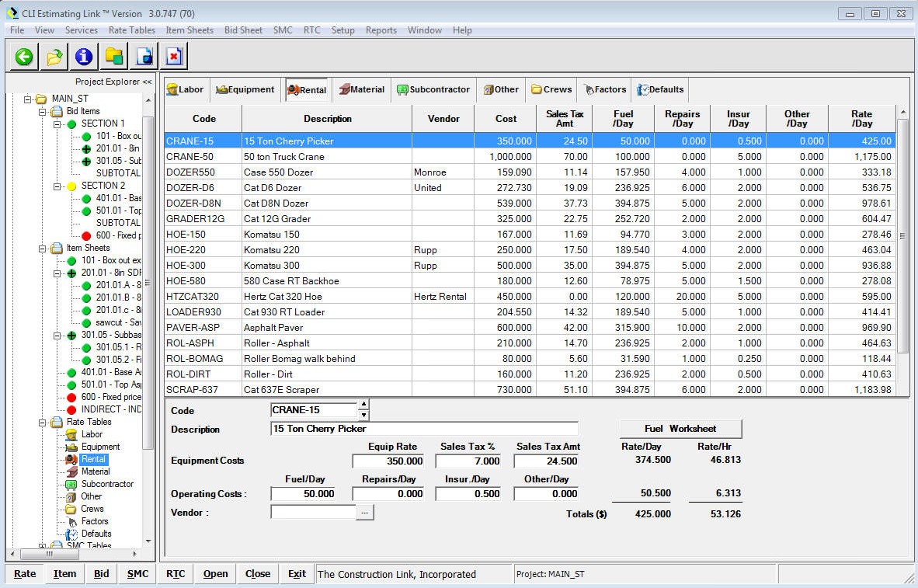Click the Crews folder icon in tree
The width and height of the screenshot is (918, 588).
click(x=71, y=509)
